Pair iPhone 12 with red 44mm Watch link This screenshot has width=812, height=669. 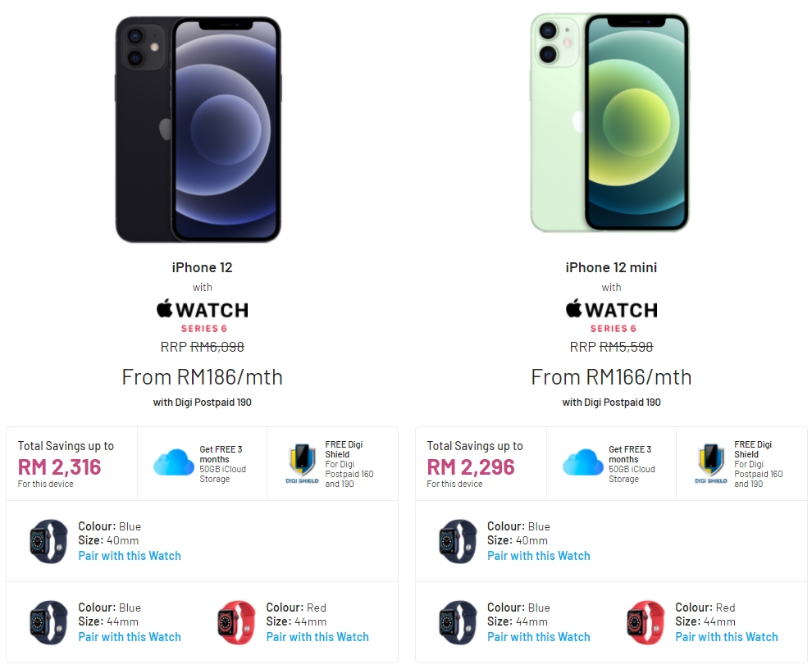(x=317, y=637)
